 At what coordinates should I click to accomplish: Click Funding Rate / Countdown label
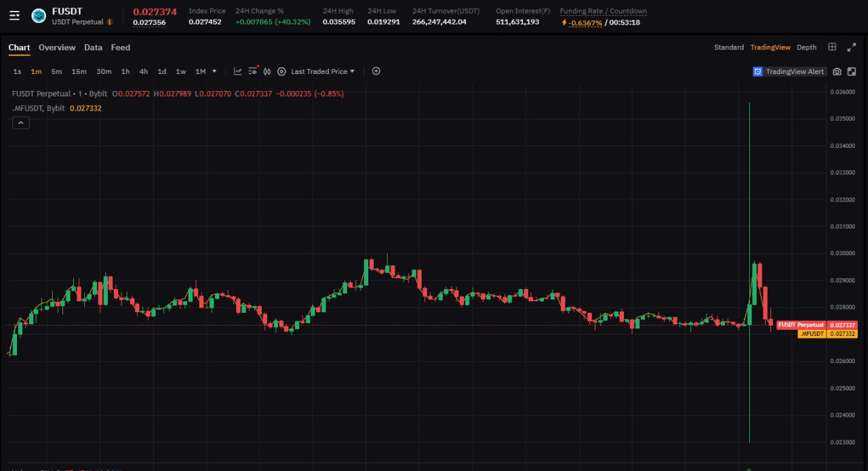coord(603,12)
